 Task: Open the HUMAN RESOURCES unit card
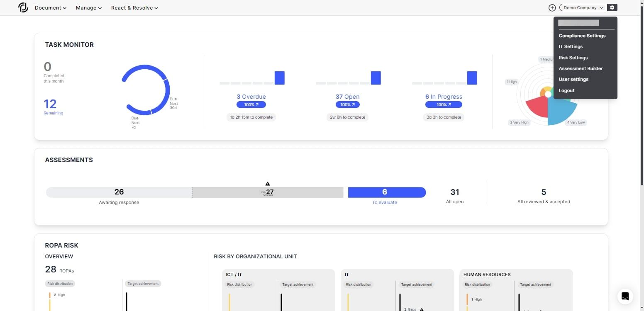point(516,290)
